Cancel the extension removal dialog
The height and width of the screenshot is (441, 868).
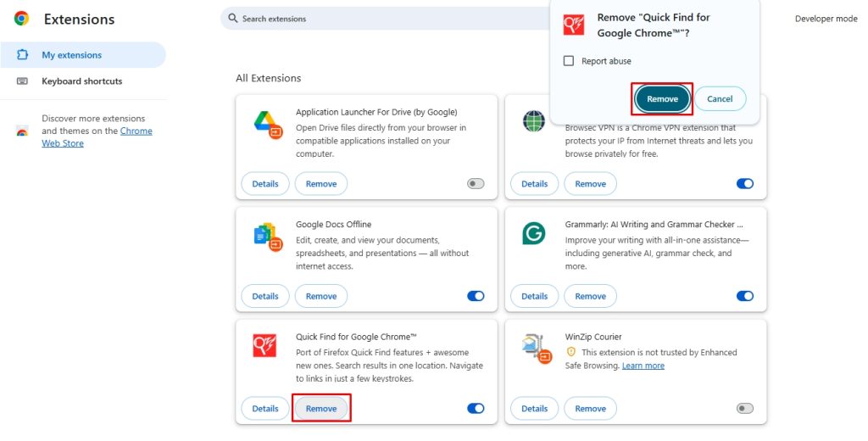point(720,99)
